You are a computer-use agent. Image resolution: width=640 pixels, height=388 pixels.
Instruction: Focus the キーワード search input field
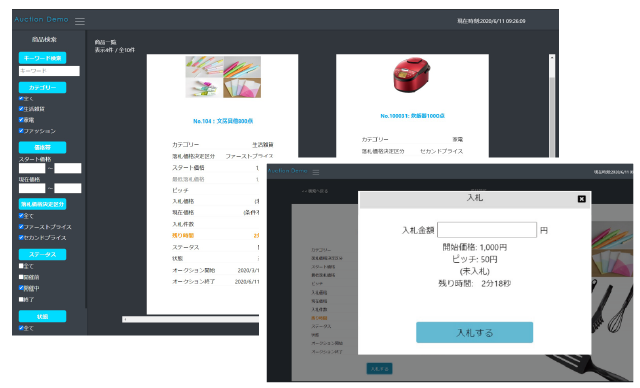(49, 71)
